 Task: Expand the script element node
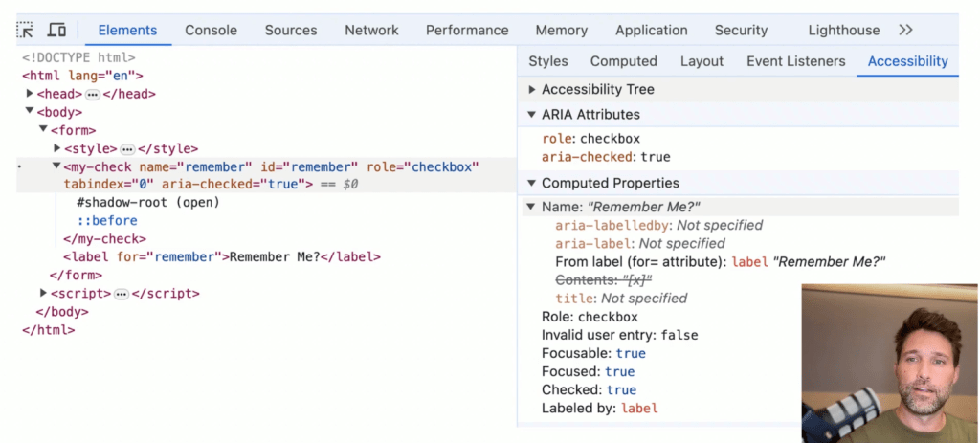click(x=43, y=293)
